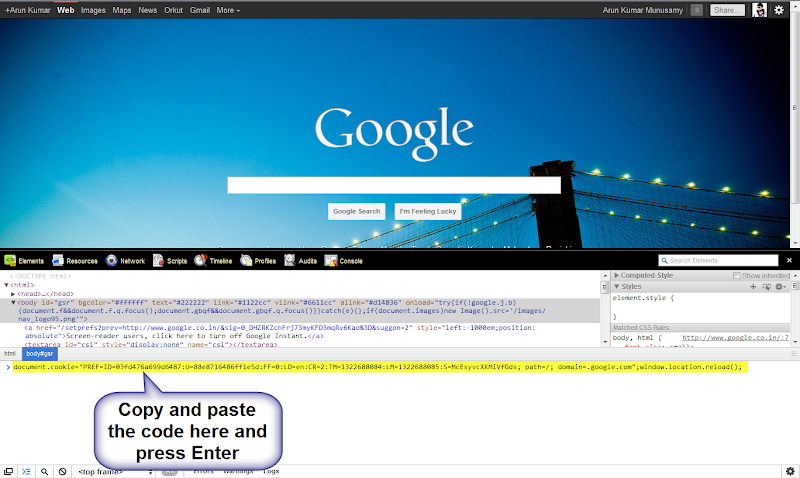Viewport: 800px width, 478px height.
Task: Click the Google logo
Action: tap(394, 132)
